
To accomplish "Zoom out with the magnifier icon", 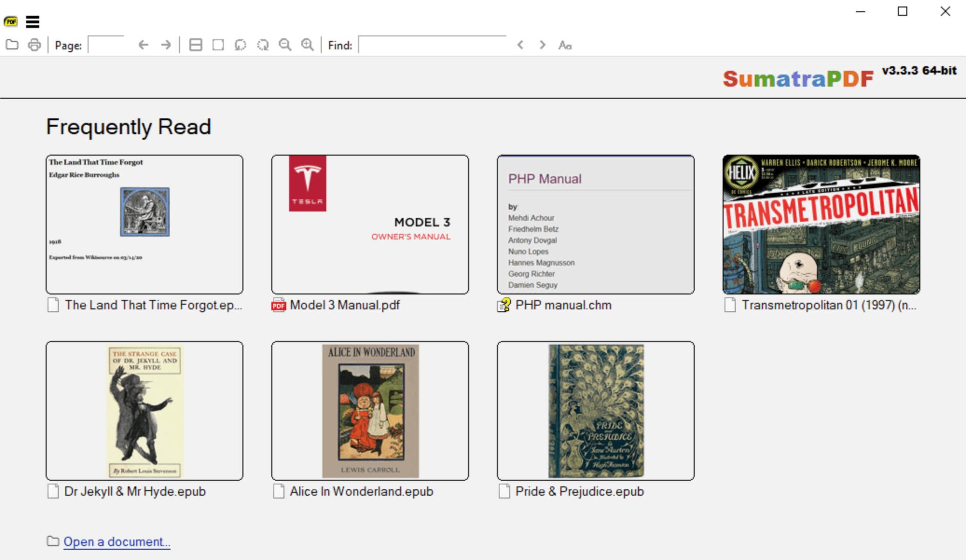I will (285, 45).
